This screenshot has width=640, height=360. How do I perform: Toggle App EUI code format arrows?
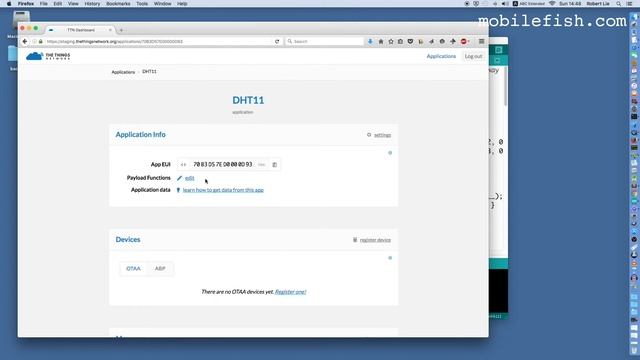[183, 164]
